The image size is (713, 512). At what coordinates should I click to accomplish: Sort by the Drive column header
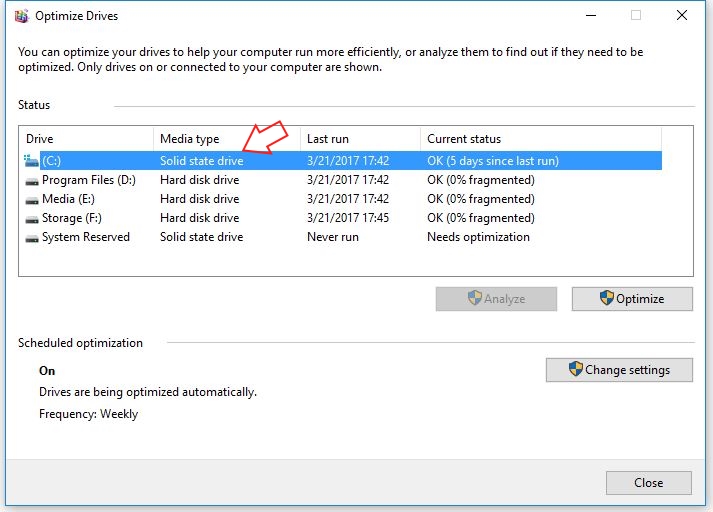click(x=86, y=139)
